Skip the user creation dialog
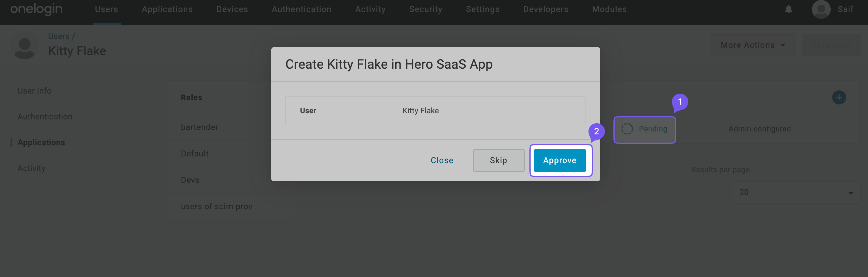The height and width of the screenshot is (277, 868). [498, 160]
